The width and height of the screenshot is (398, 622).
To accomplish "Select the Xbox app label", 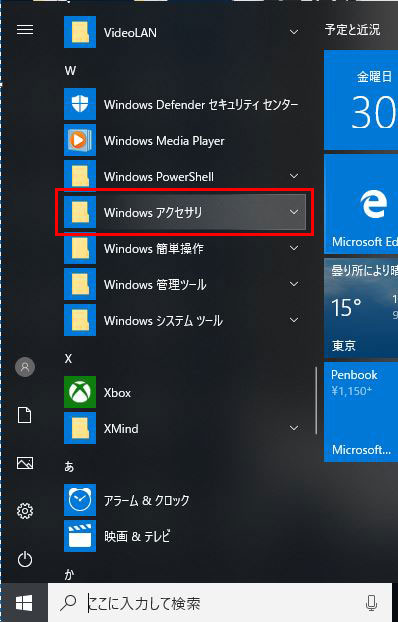I will point(117,393).
